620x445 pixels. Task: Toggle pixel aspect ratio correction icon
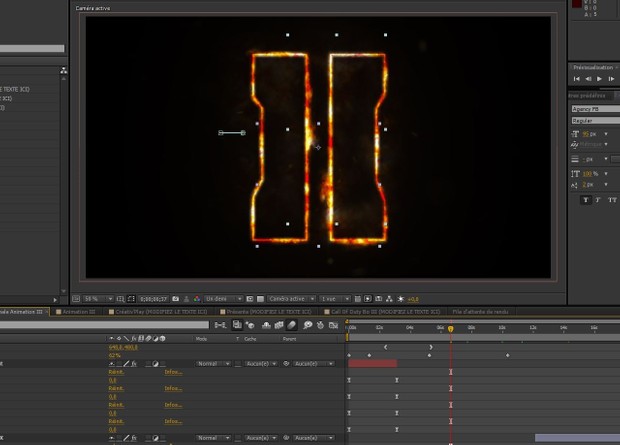coord(357,299)
